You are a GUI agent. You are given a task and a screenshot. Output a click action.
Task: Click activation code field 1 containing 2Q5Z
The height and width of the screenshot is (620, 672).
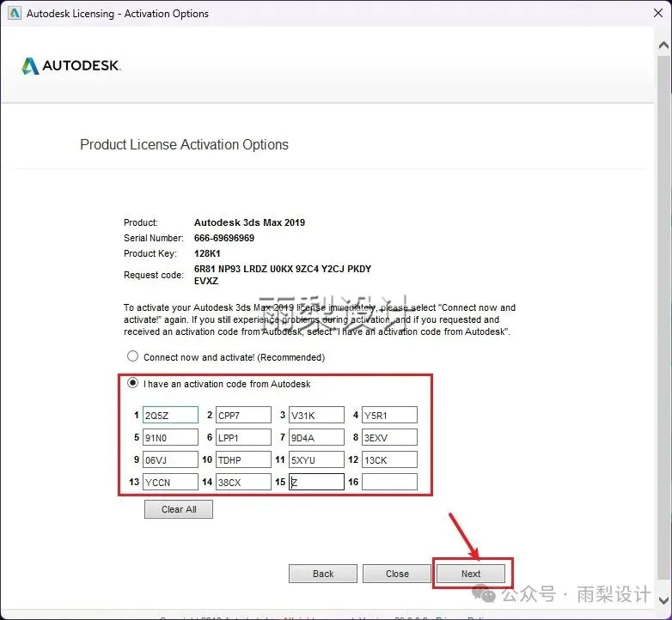170,415
